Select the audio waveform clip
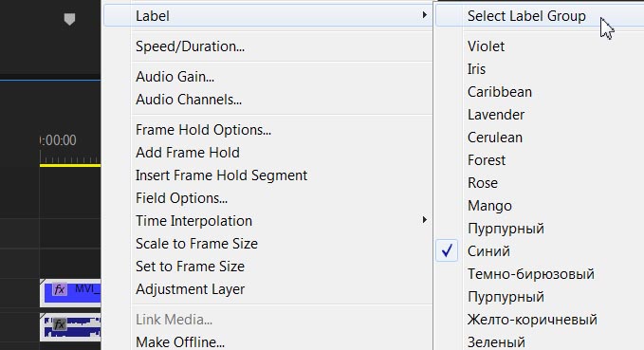Image resolution: width=644 pixels, height=350 pixels. click(70, 327)
